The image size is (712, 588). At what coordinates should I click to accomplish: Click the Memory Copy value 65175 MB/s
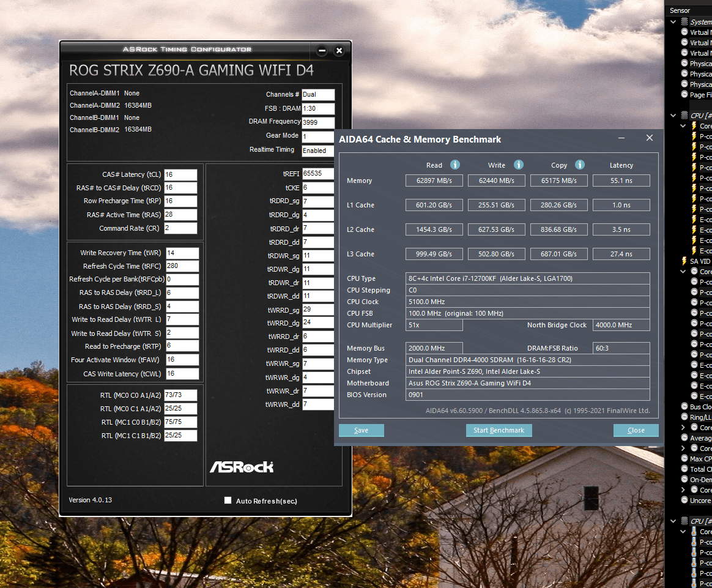[x=558, y=180]
